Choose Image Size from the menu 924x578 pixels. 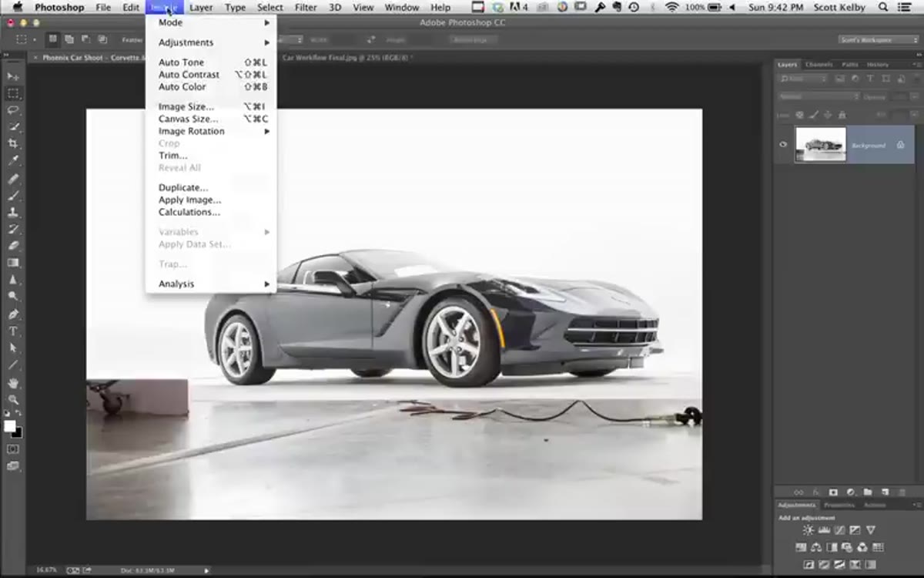point(211,106)
